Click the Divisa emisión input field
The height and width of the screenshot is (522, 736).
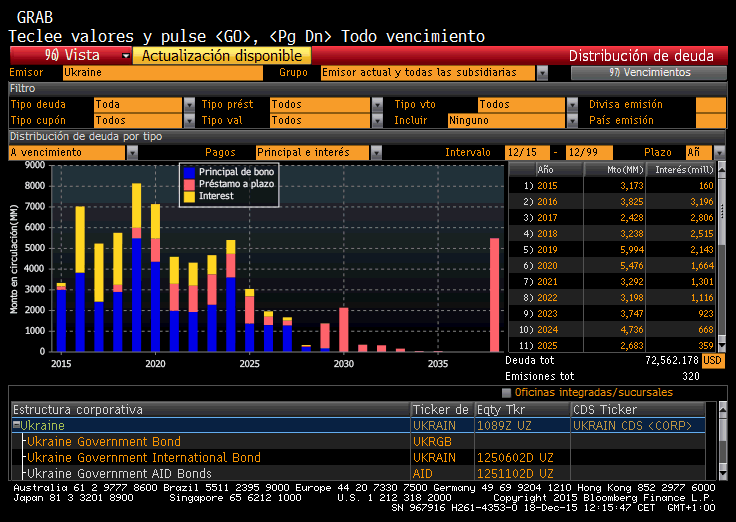[x=711, y=105]
